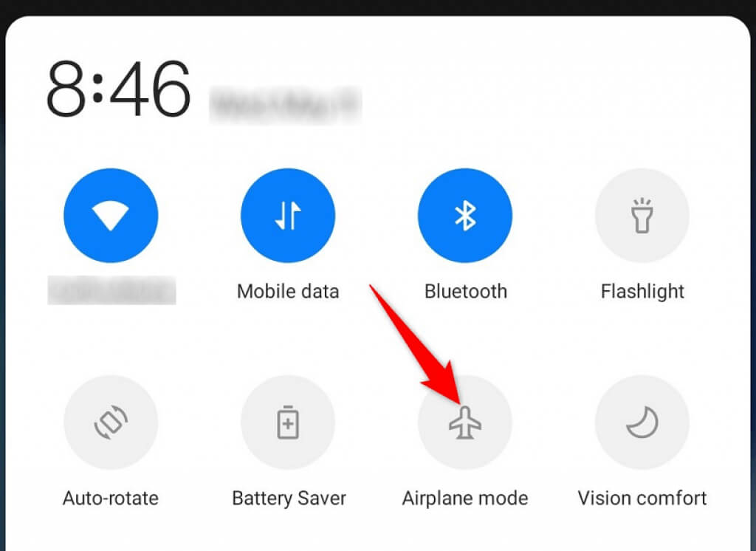Viewport: 756px width, 551px height.
Task: Tap the Mobile data label
Action: pos(288,292)
